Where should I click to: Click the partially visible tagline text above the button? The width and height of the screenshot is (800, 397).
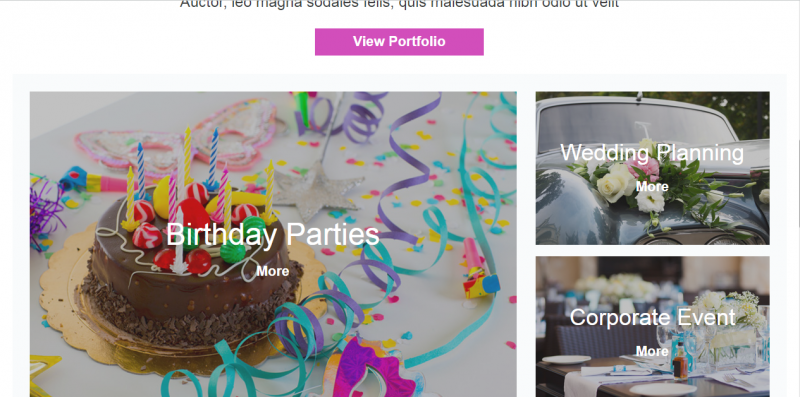[x=399, y=4]
